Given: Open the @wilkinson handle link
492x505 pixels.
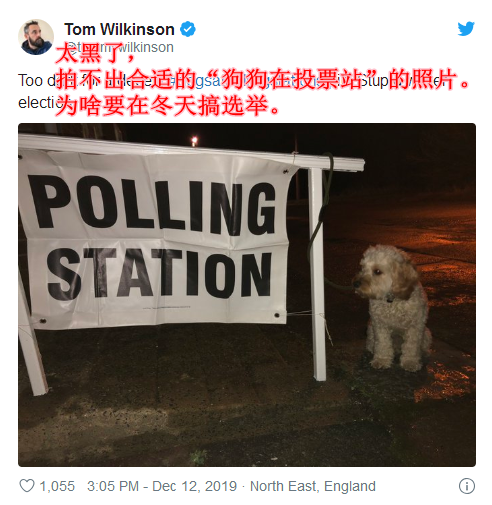Looking at the screenshot, I should pyautogui.click(x=120, y=47).
